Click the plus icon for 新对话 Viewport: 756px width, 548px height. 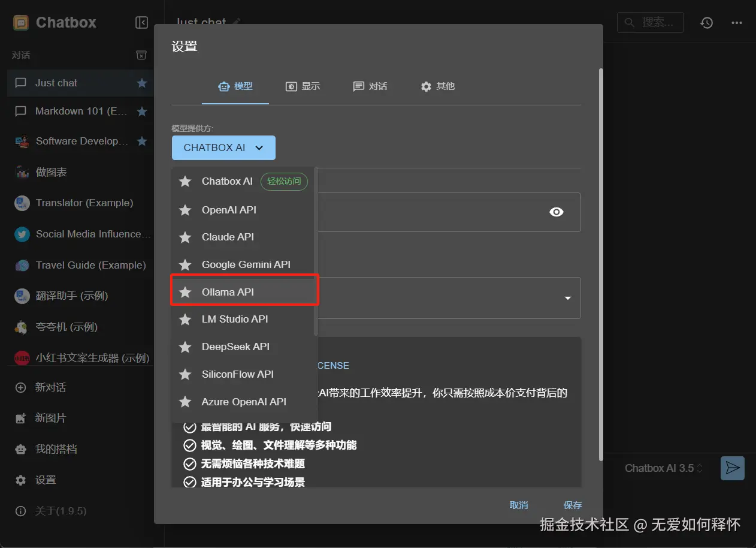[x=21, y=387]
